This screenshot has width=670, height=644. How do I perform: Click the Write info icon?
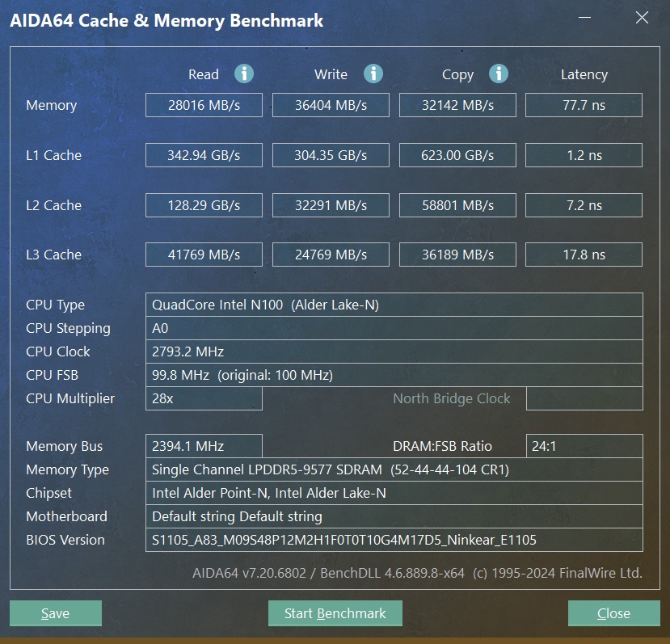coord(373,74)
